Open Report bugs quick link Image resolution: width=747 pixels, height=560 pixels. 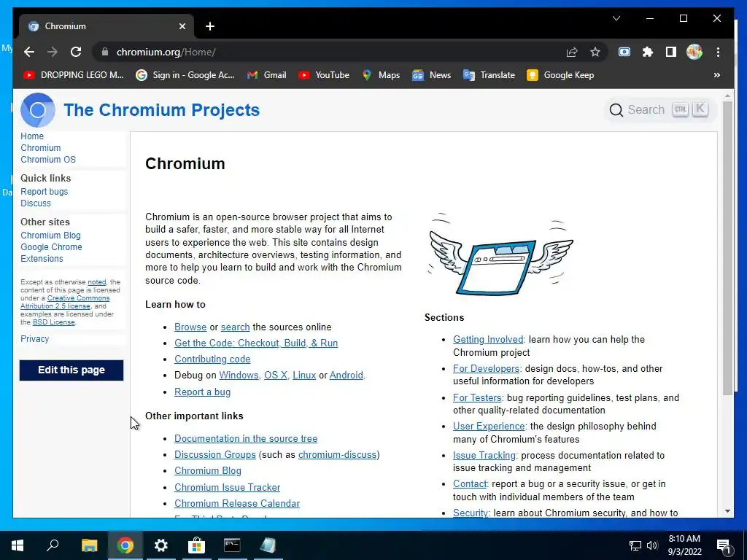point(44,192)
